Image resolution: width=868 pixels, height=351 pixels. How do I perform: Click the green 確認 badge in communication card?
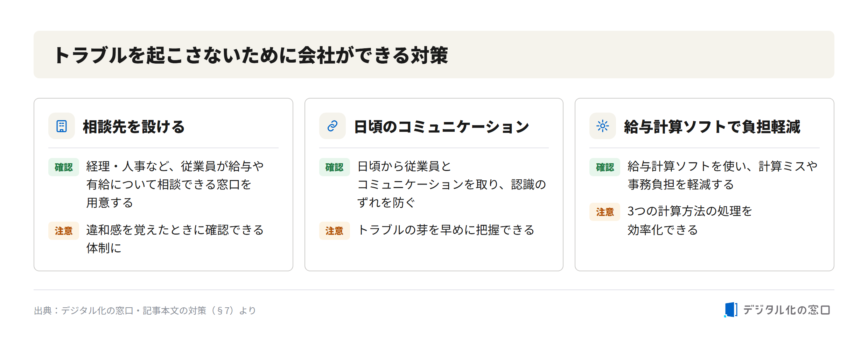[x=334, y=167]
